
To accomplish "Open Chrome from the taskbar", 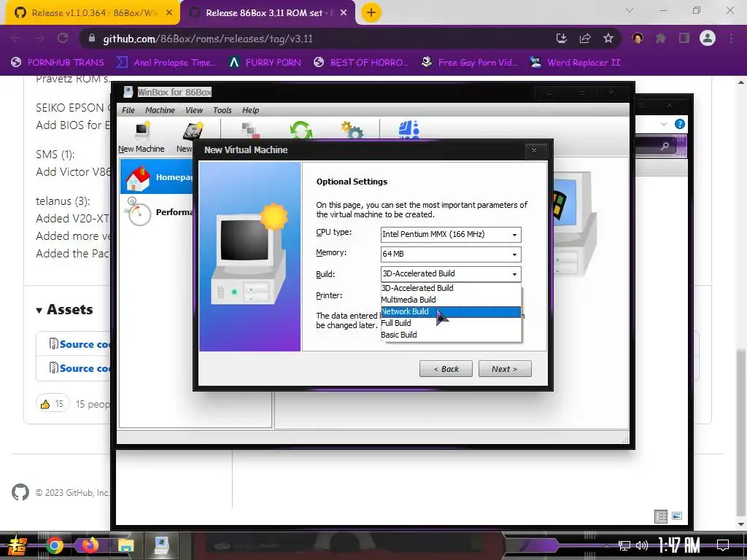I will click(55, 545).
